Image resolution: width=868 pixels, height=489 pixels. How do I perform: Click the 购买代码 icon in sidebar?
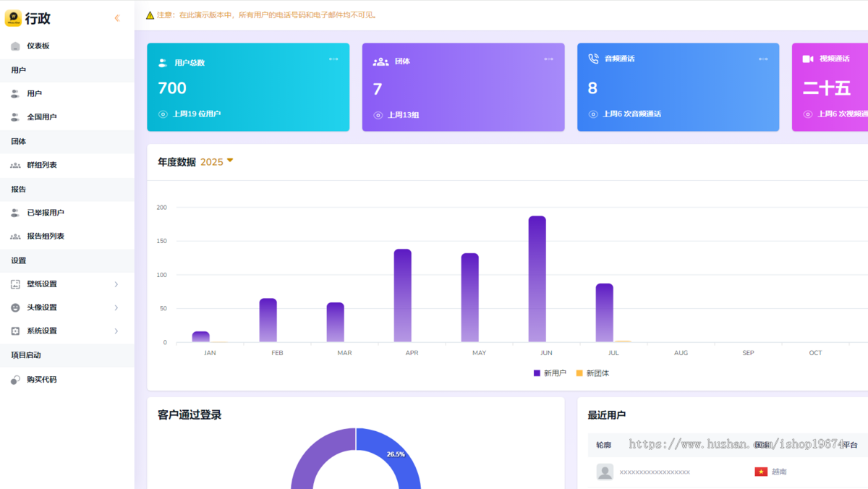pyautogui.click(x=15, y=380)
